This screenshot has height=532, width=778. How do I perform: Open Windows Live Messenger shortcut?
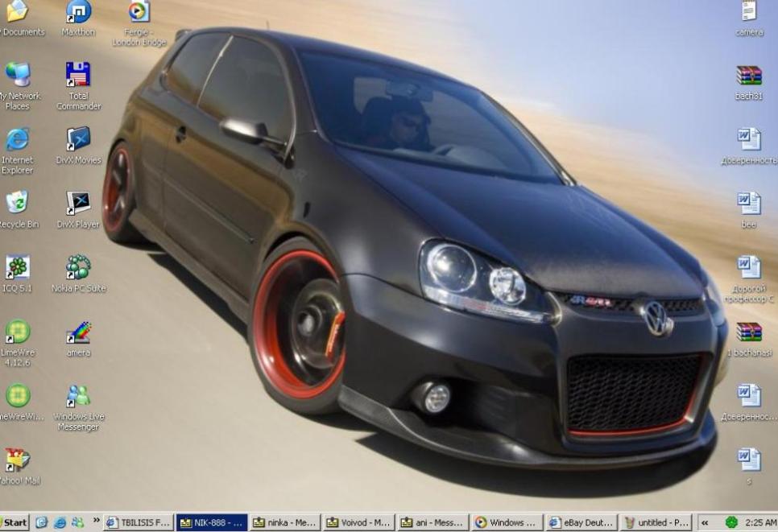pos(78,396)
